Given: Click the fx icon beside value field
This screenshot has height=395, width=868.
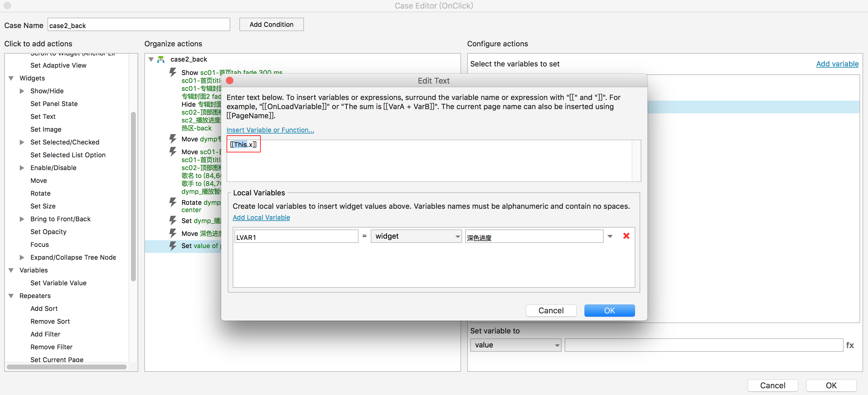Looking at the screenshot, I should [x=849, y=345].
